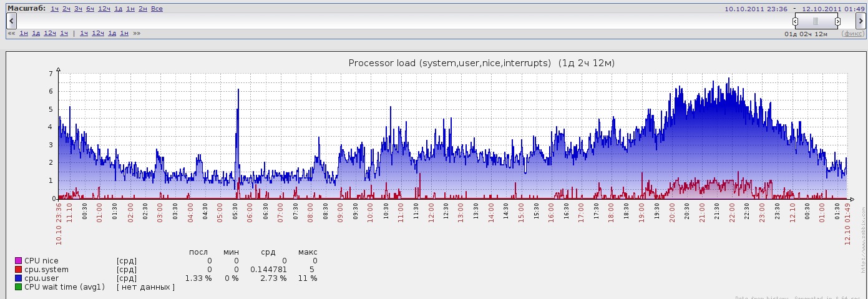Set zoom to 6ч in Масштаб row
The height and width of the screenshot is (299, 868).
pos(90,9)
